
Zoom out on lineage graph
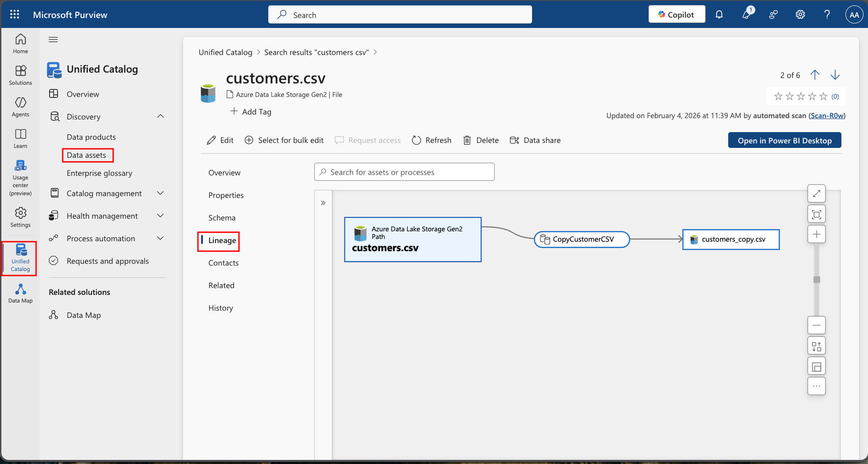coord(816,325)
